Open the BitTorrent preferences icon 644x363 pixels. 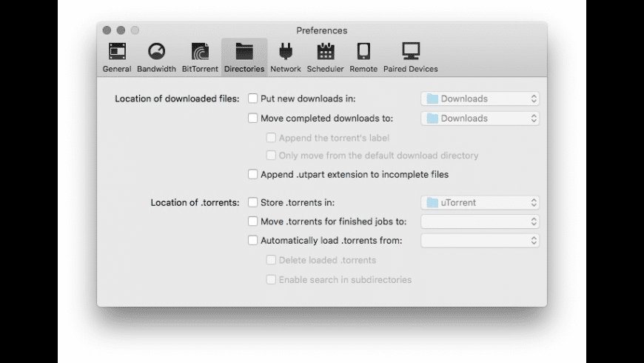point(200,51)
